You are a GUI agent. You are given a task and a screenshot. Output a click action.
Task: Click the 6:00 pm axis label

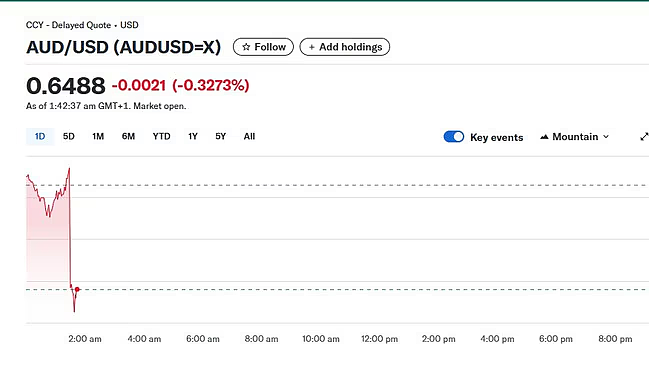pos(556,339)
